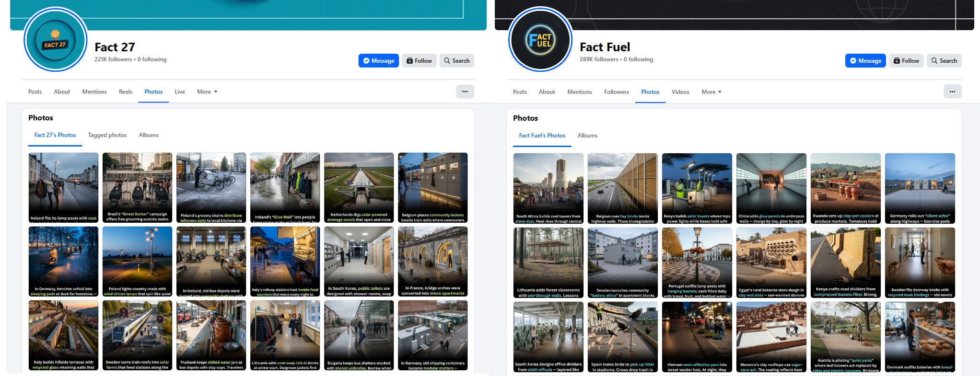Viewport: 980px width, 376px height.
Task: Message the Fact 27 page
Action: click(378, 61)
